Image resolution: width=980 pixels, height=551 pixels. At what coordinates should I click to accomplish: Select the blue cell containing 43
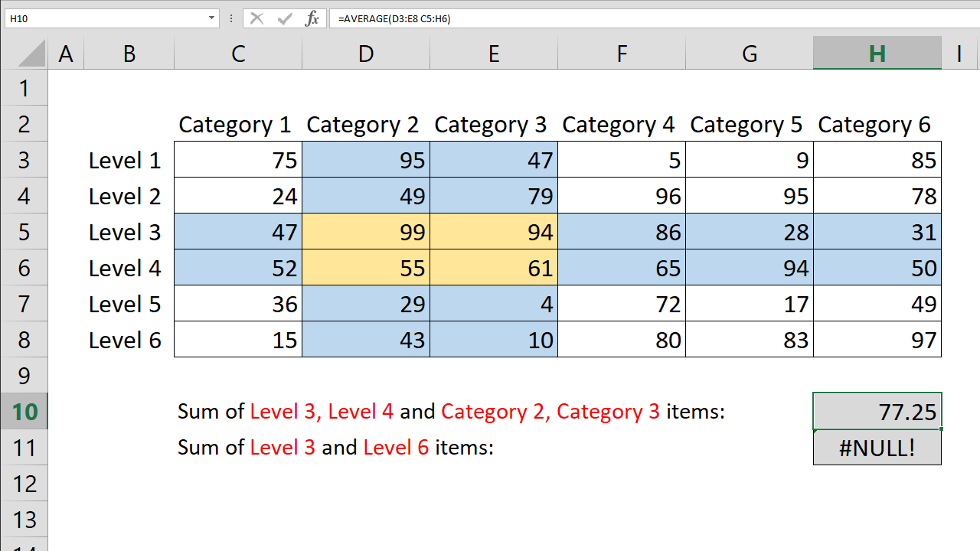pos(366,339)
